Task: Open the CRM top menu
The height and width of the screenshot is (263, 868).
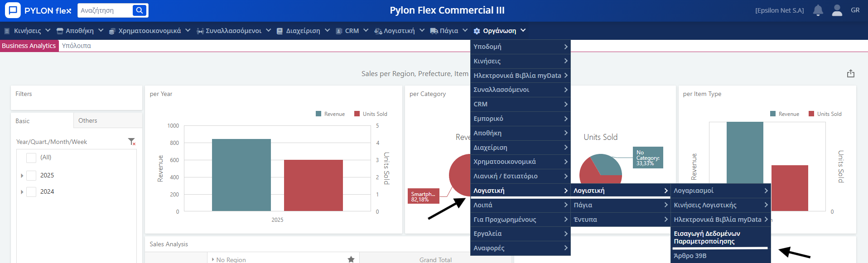Action: pos(352,31)
